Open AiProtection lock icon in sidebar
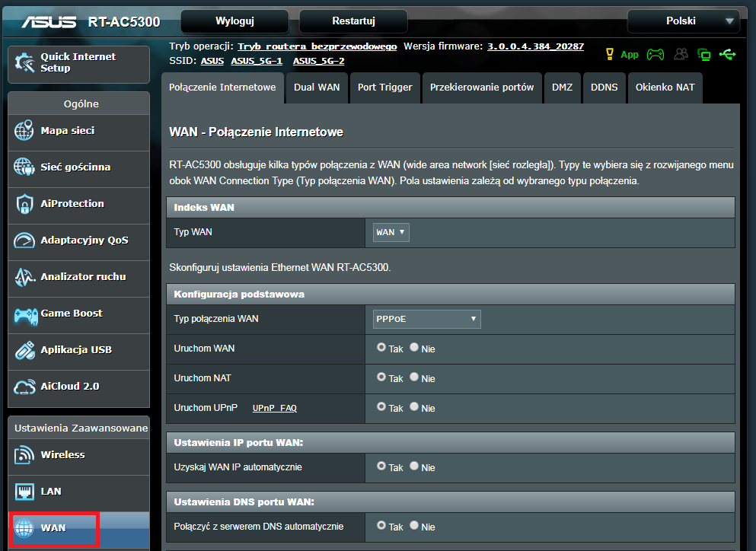 coord(24,204)
